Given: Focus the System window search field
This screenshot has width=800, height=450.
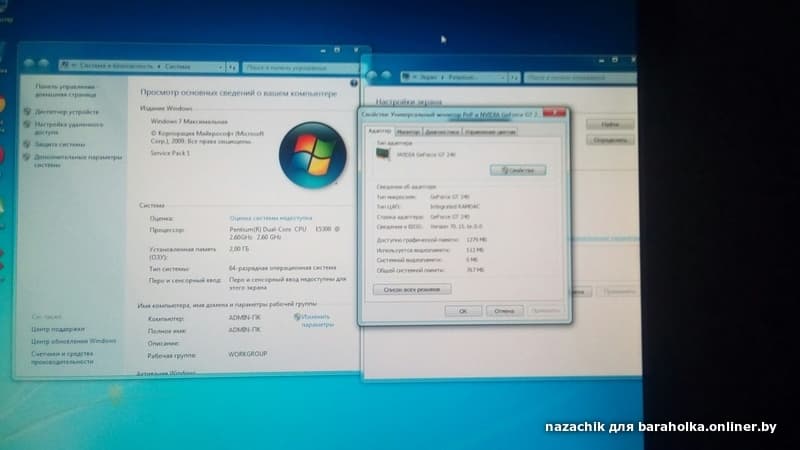Looking at the screenshot, I should [301, 67].
